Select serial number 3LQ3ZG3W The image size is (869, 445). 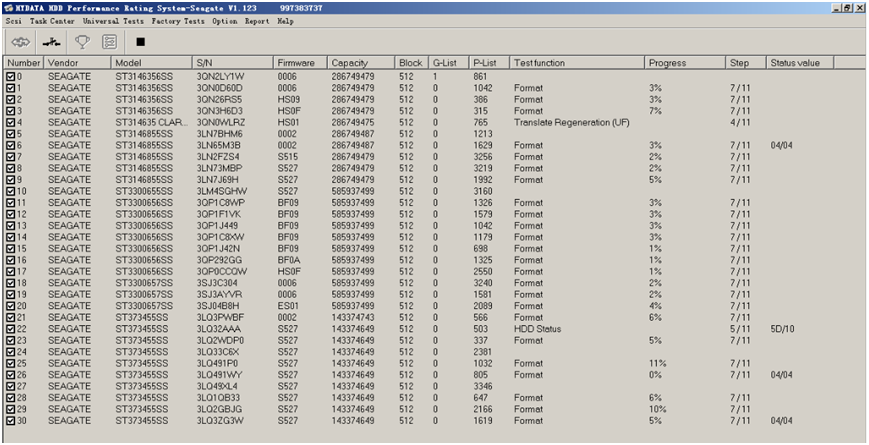point(220,421)
